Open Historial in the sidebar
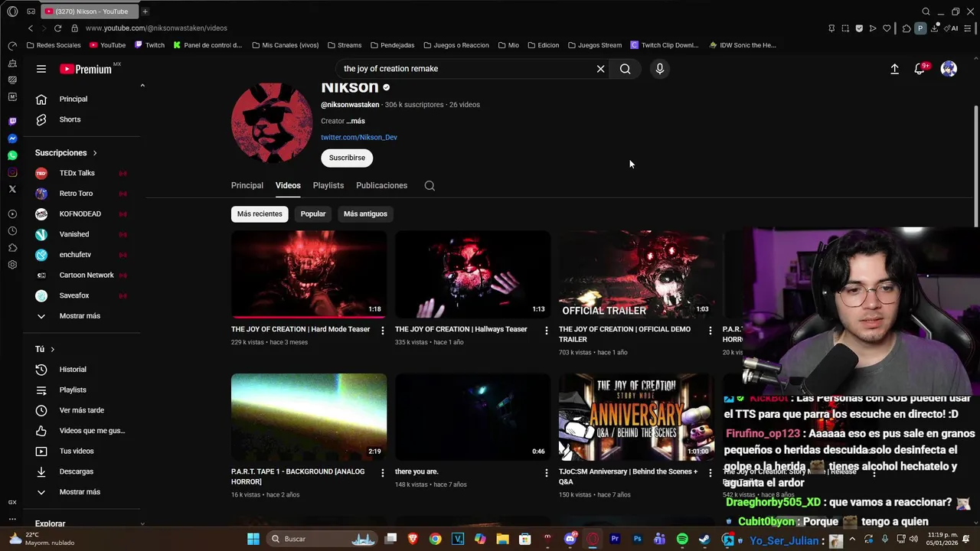Image resolution: width=980 pixels, height=551 pixels. pyautogui.click(x=82, y=370)
